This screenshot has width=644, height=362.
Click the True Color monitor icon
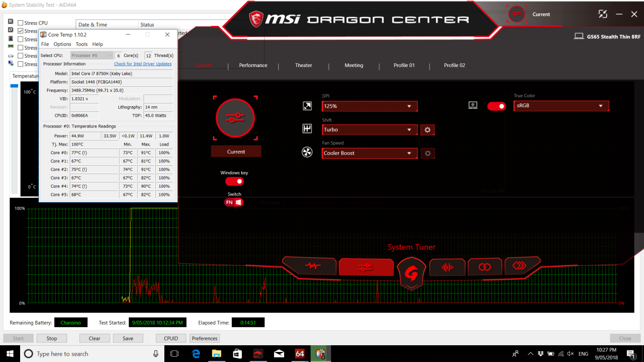pos(473,105)
